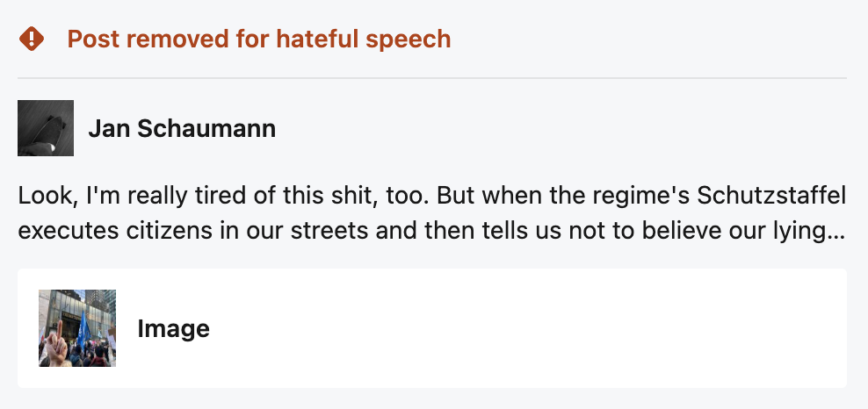Expand the truncated post via trailing ellipsis
868x409 pixels.
coord(838,233)
